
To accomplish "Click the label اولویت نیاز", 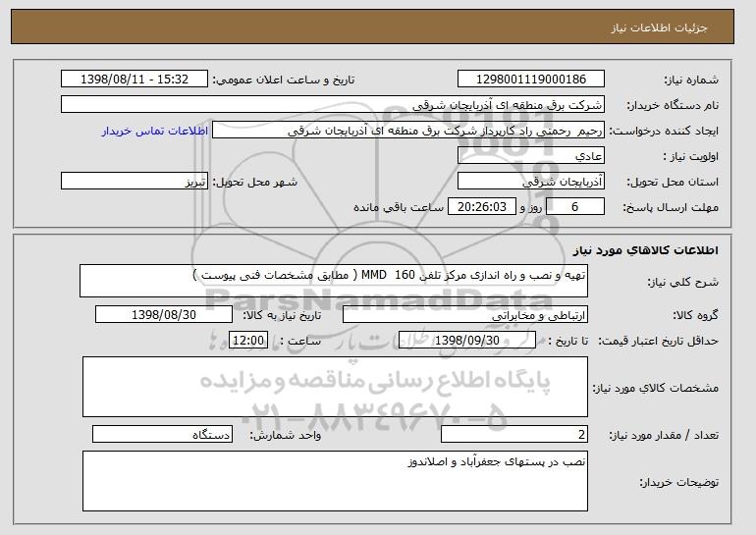I will coord(691,157).
